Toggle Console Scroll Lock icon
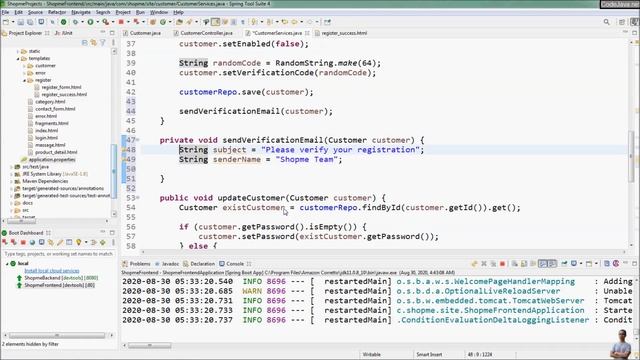Image resolution: width=640 pixels, height=360 pixels. [x=524, y=264]
